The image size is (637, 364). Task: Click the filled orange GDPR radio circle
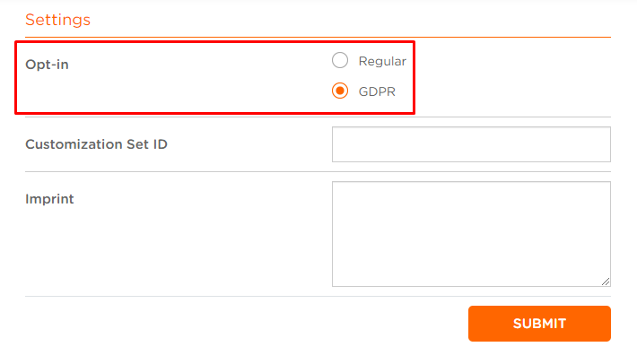click(340, 91)
